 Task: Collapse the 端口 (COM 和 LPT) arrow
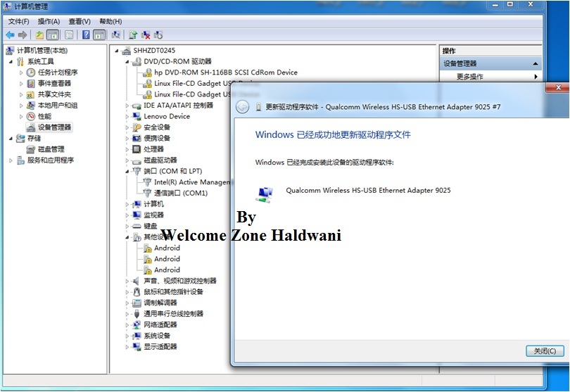coord(127,171)
